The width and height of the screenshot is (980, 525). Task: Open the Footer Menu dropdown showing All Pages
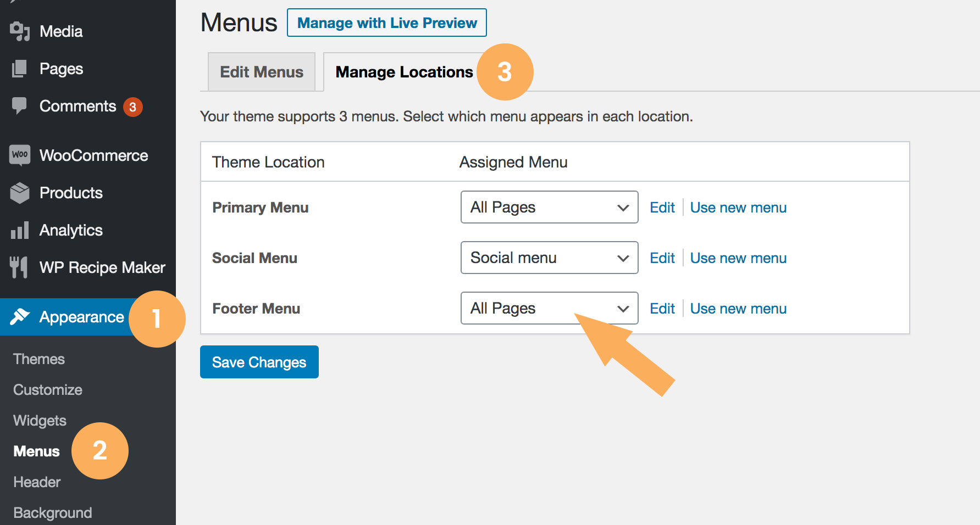pos(549,308)
